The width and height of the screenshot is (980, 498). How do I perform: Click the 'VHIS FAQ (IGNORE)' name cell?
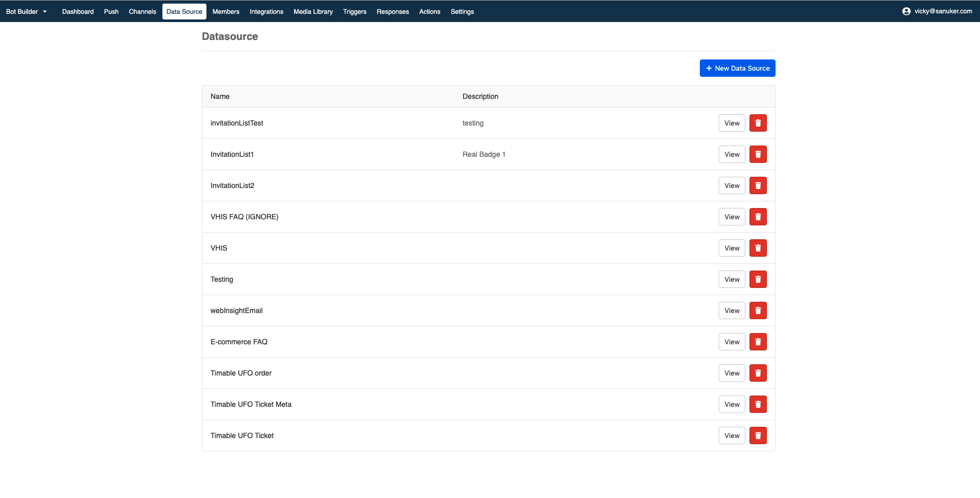(244, 217)
